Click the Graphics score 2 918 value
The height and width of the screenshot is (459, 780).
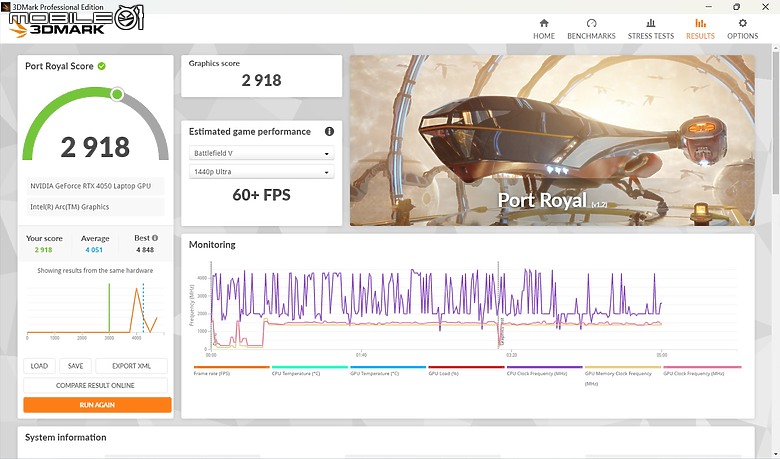pos(261,80)
